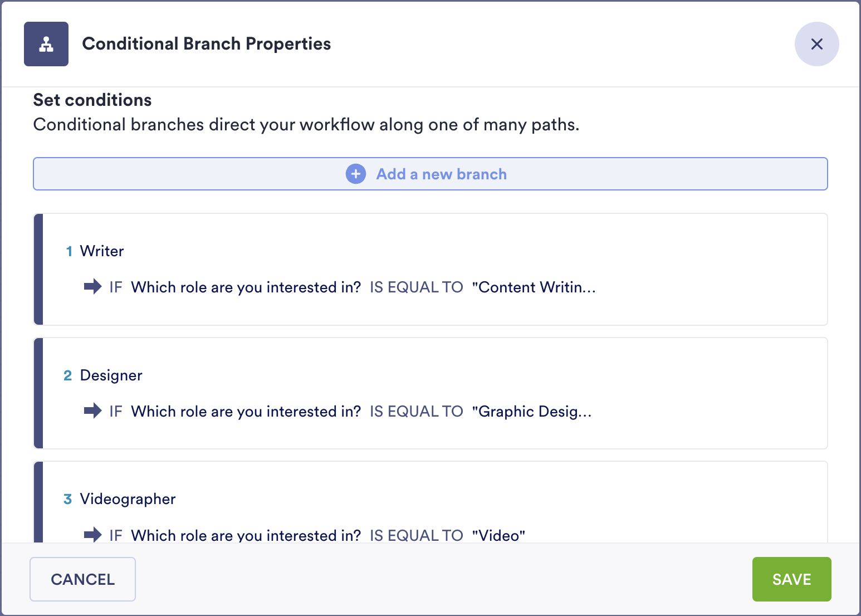Screen dimensions: 861x616
Task: Open the Designer branch title
Action: click(111, 375)
